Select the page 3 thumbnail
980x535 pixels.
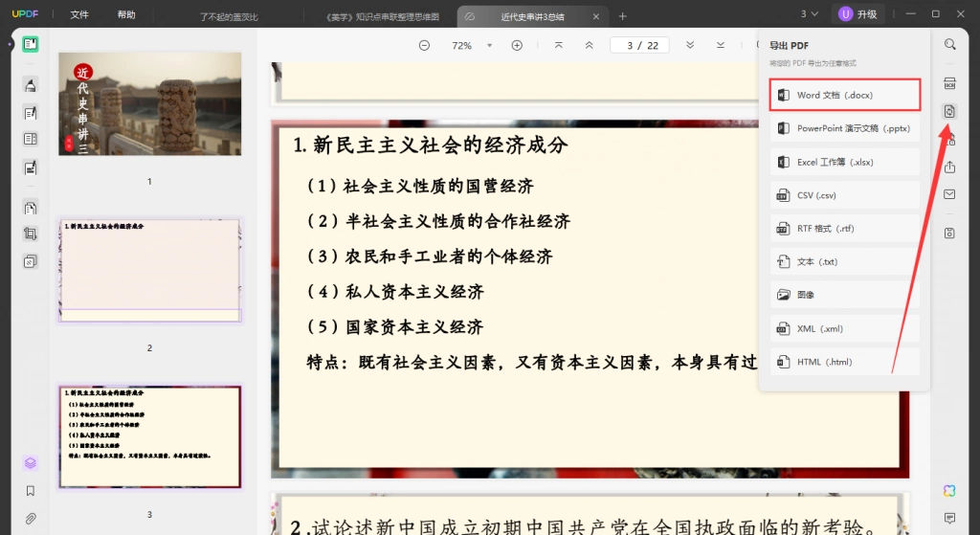click(x=150, y=436)
